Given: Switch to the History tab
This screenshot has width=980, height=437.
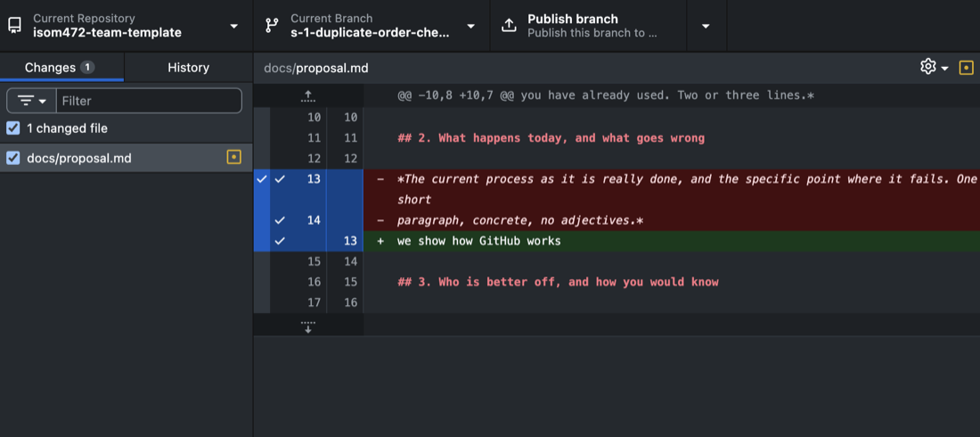Looking at the screenshot, I should [x=188, y=68].
